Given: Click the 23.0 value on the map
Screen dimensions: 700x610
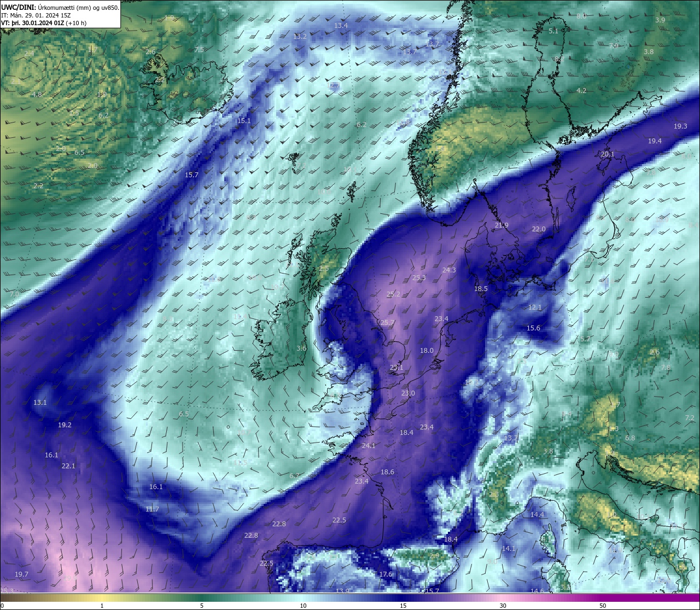Looking at the screenshot, I should click(408, 393).
